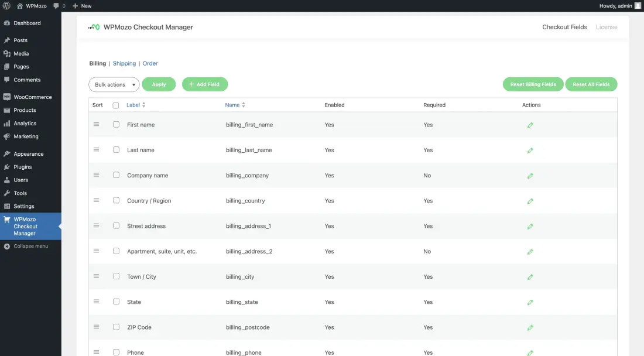Edit the Country / Region pencil icon
644x356 pixels.
pos(530,201)
